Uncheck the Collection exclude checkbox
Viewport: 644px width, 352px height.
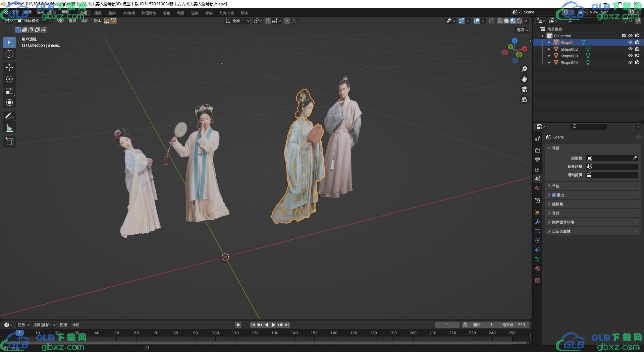(x=624, y=36)
